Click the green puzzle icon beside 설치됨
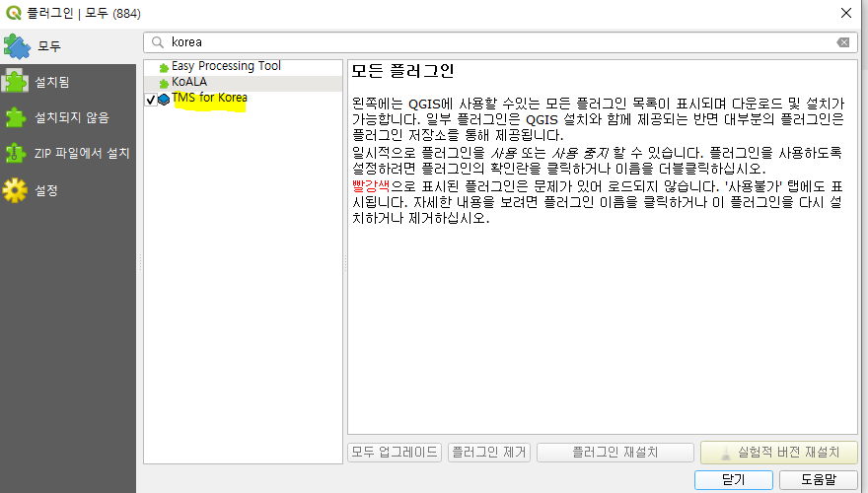This screenshot has width=868, height=493. 15,82
